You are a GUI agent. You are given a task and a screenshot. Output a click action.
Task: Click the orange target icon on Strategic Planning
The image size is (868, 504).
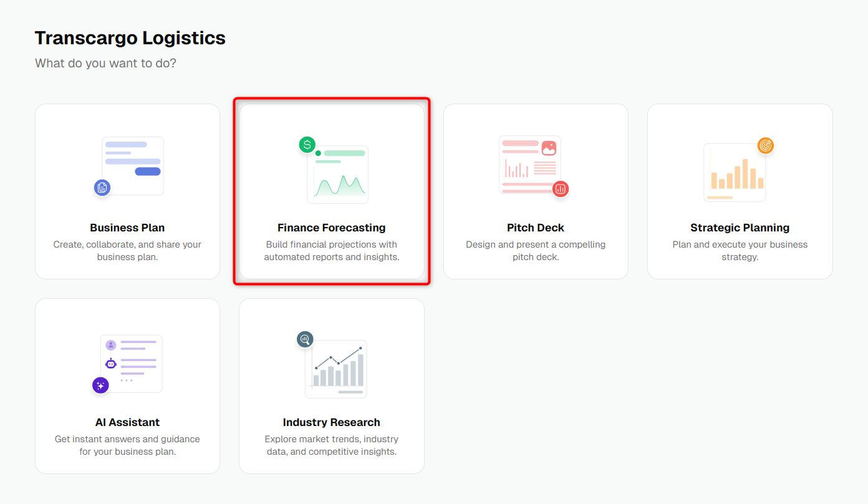point(766,145)
